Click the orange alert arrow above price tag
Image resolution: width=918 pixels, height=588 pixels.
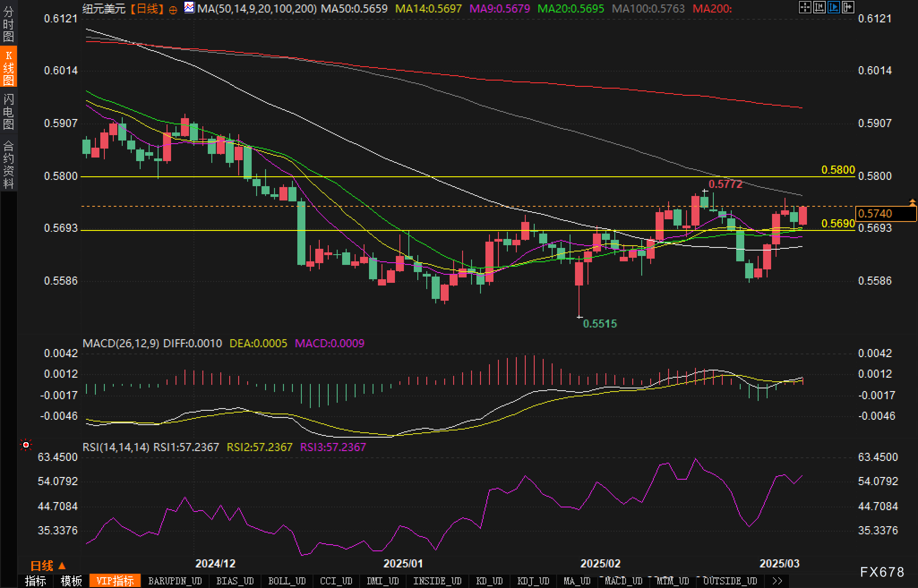tap(912, 202)
